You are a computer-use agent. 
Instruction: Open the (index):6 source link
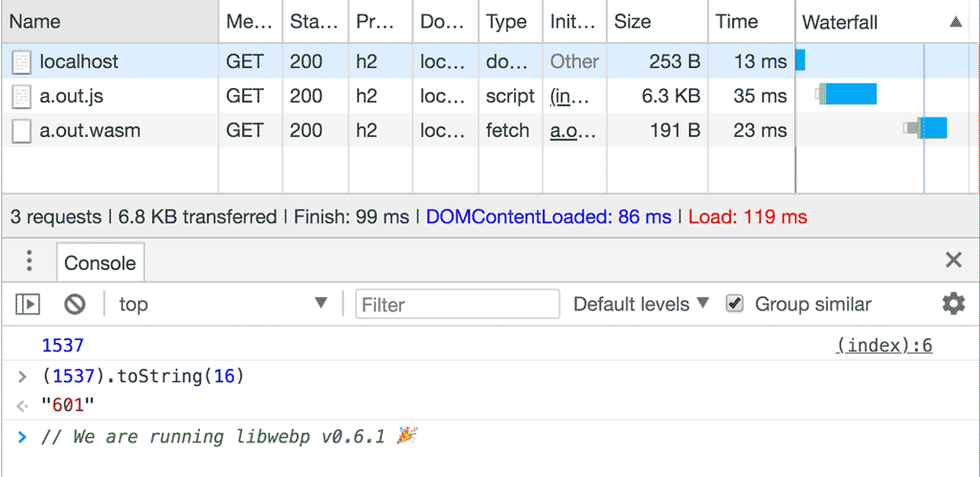coord(883,346)
